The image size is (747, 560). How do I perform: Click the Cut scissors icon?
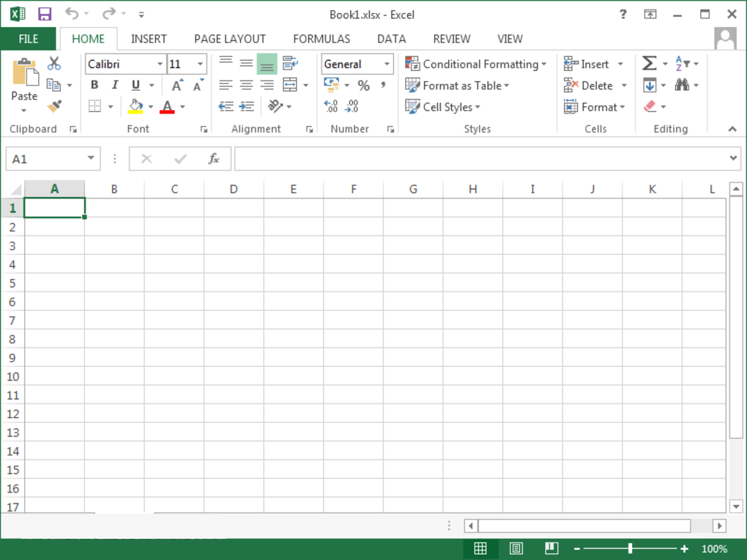[54, 64]
